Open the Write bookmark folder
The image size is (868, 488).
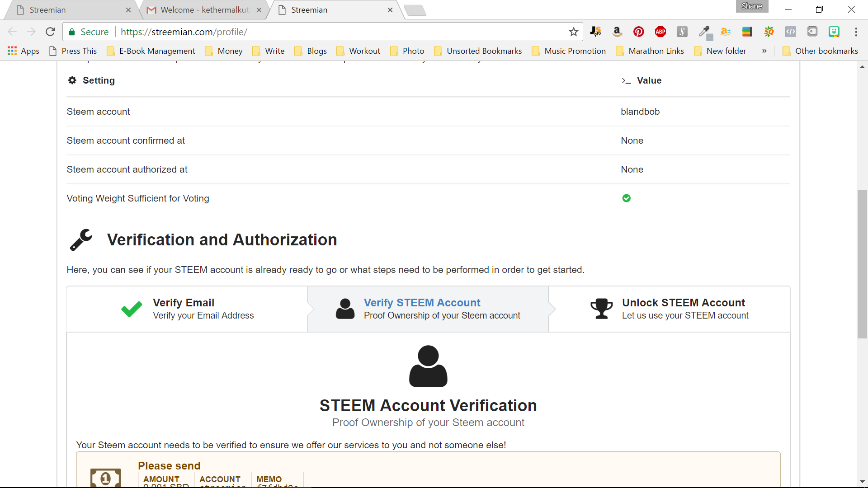click(269, 51)
